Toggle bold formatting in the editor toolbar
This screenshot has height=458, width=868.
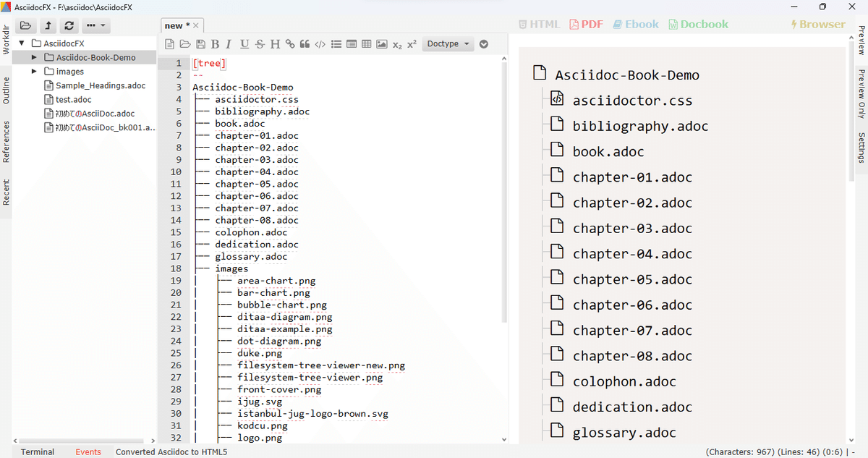tap(215, 43)
